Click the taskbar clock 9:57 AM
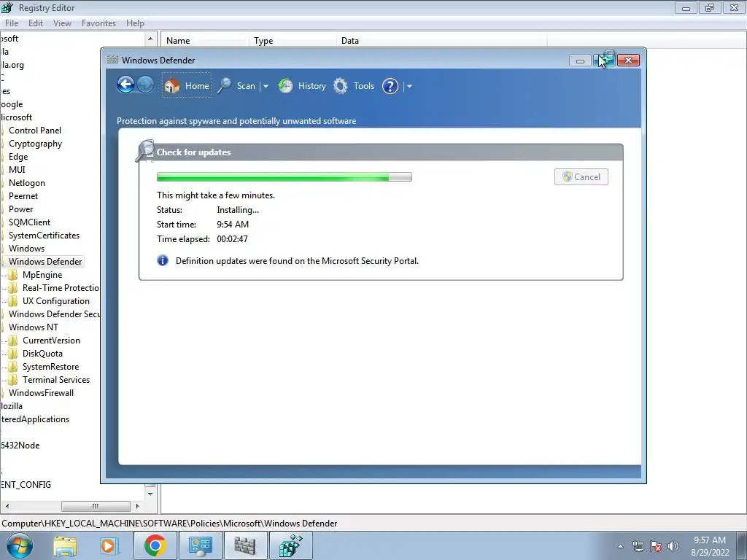The width and height of the screenshot is (747, 560). [710, 540]
